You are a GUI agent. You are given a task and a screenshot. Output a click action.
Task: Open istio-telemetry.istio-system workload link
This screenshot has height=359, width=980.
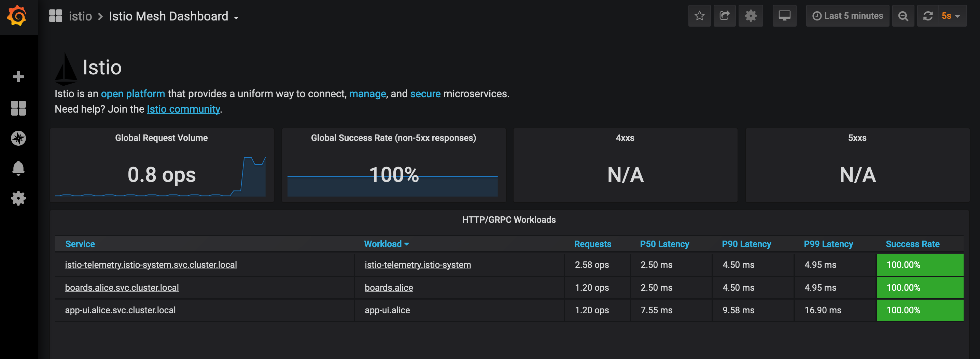click(418, 265)
